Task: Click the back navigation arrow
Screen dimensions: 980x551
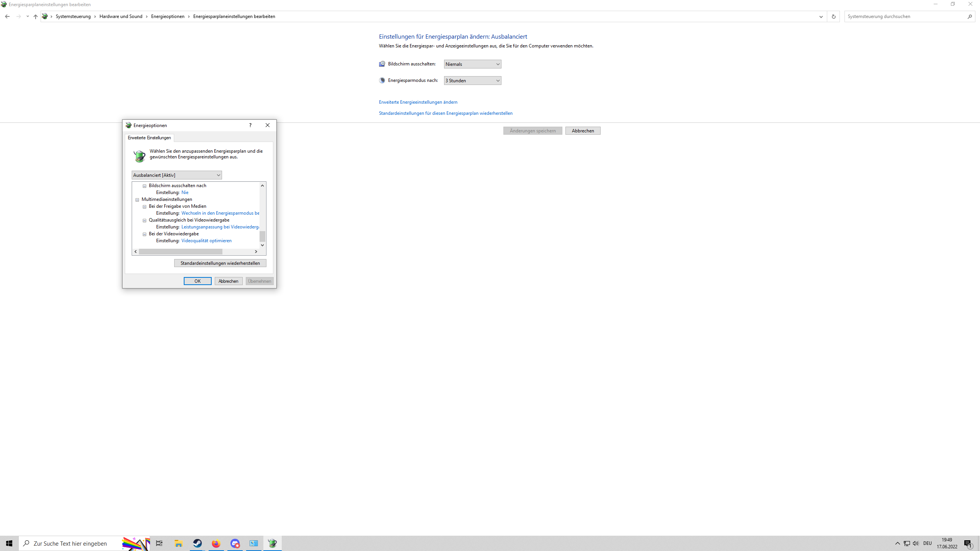Action: tap(7, 16)
